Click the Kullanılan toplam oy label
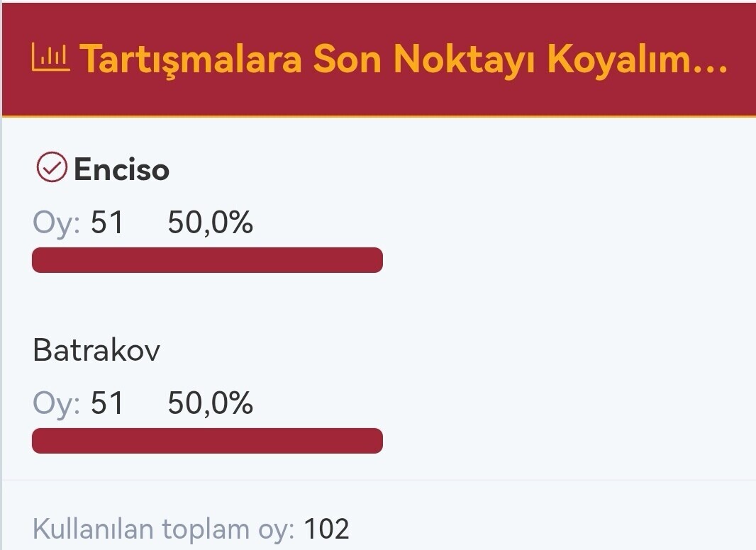 point(163,529)
